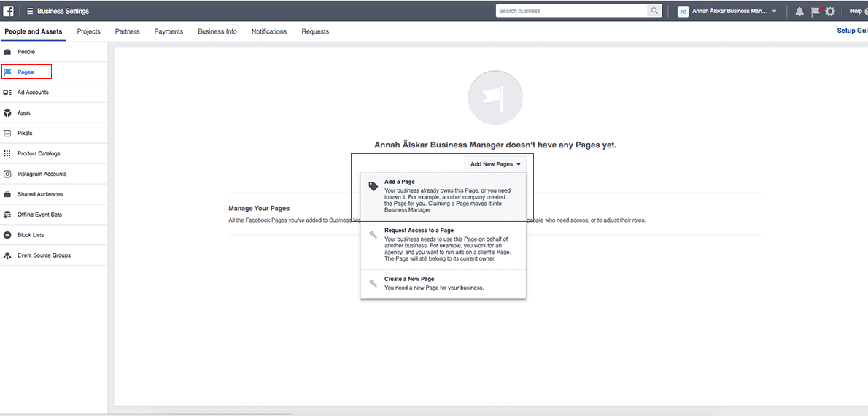
Task: Click the Setup Guide link
Action: 851,31
